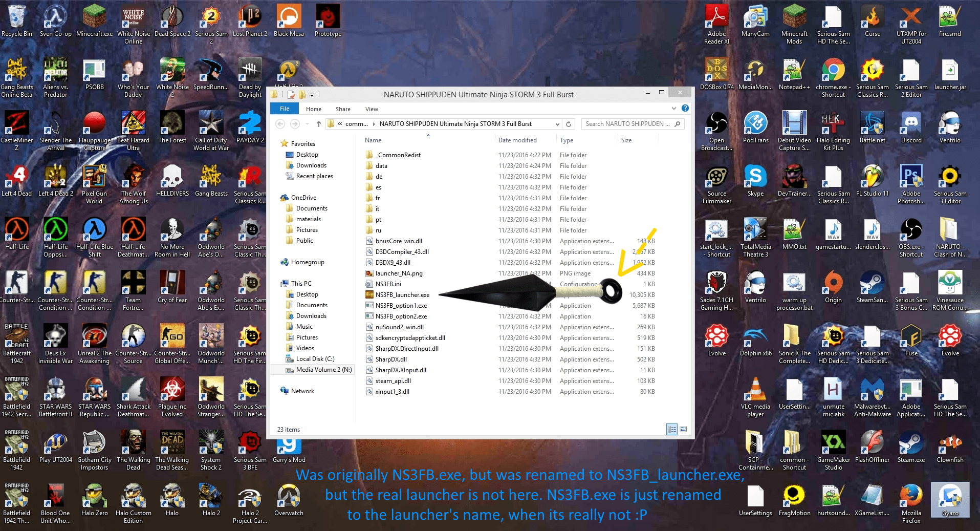The height and width of the screenshot is (531, 980).
Task: Click the Source Filmmaker desktop icon
Action: point(716,184)
